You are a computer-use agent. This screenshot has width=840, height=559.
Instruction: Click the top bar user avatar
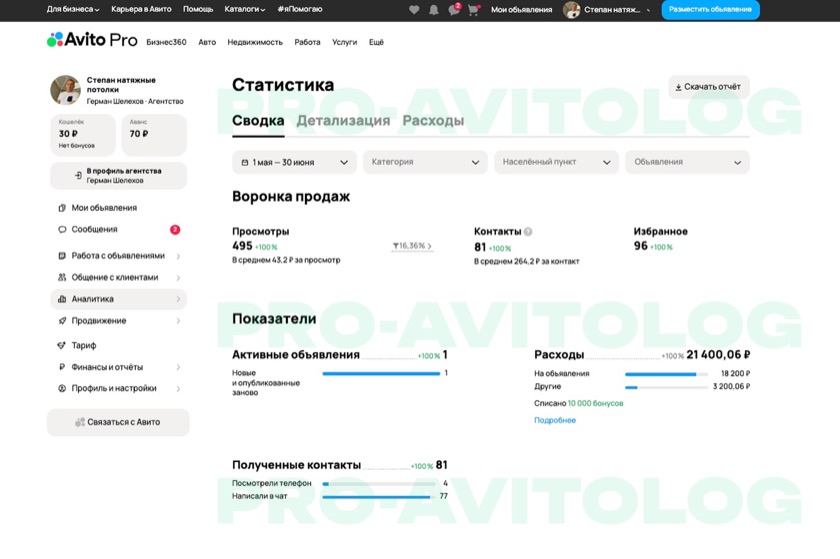pyautogui.click(x=572, y=10)
